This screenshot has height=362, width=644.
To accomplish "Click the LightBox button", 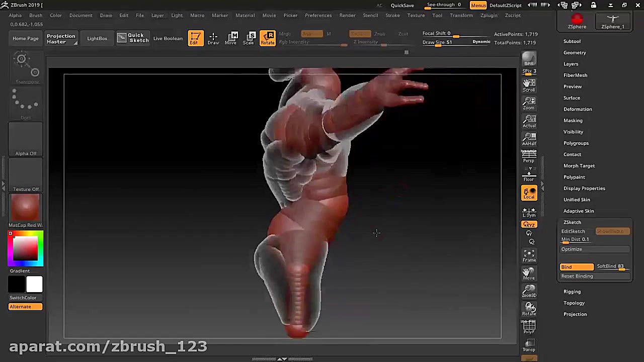I will click(x=97, y=38).
